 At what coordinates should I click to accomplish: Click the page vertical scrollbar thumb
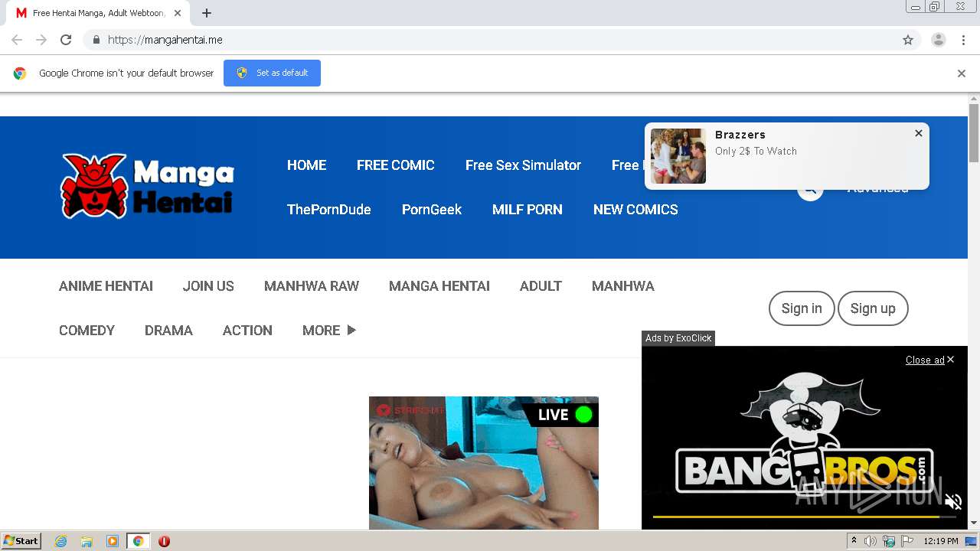974,132
